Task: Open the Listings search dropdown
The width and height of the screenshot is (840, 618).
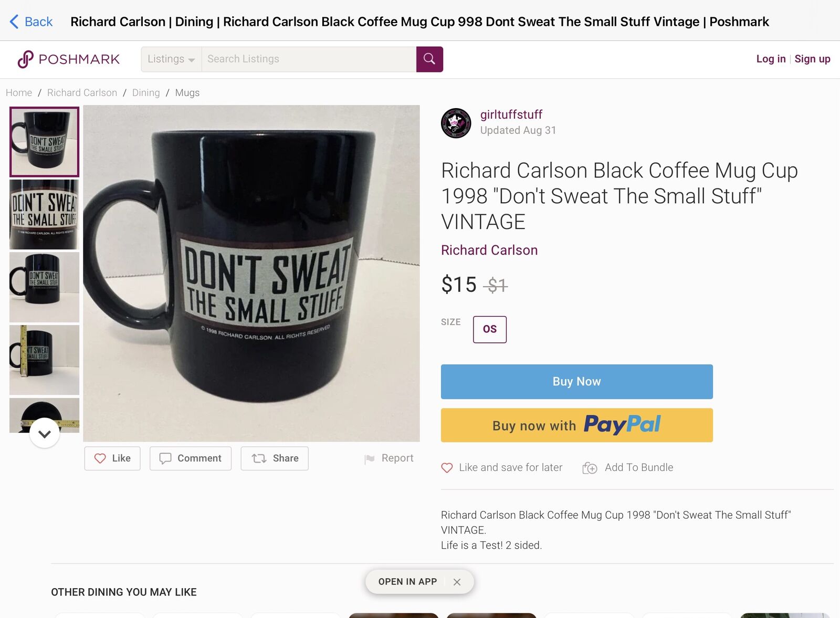Action: (x=171, y=59)
